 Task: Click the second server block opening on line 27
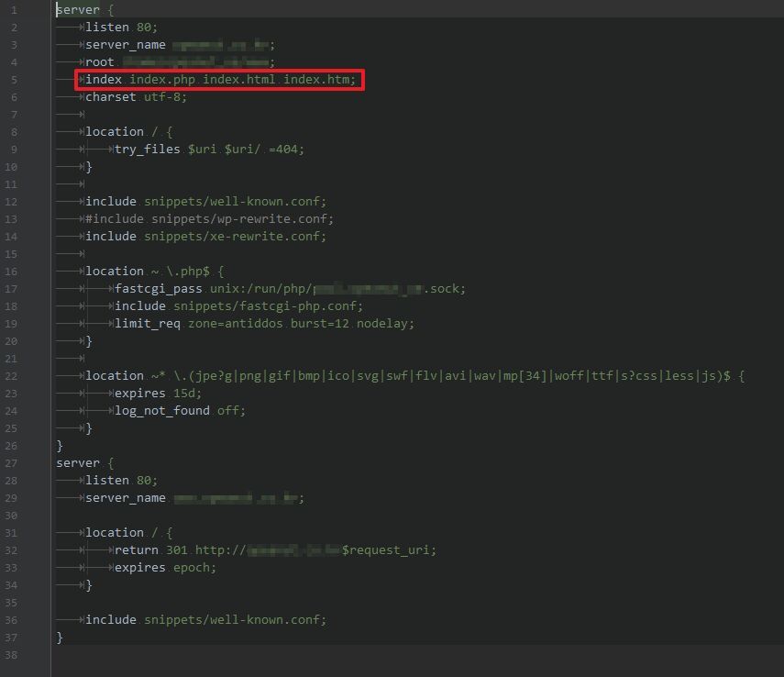85,463
